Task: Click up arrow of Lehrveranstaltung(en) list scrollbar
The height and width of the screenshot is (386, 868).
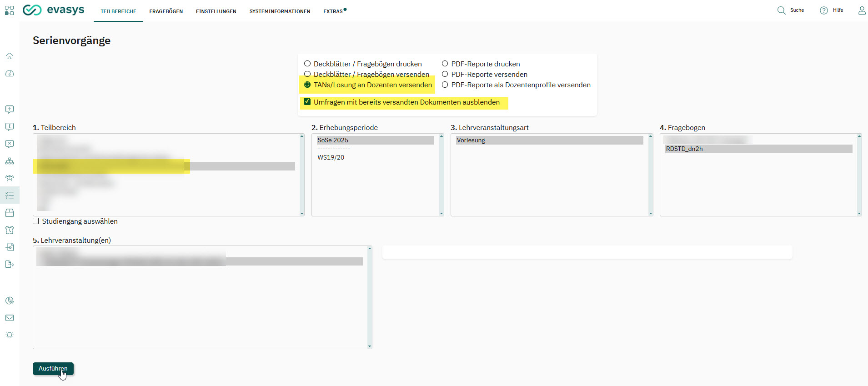Action: tap(370, 249)
